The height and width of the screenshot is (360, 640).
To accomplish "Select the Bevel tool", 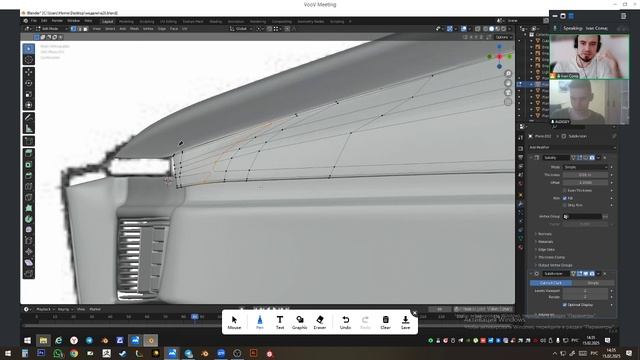I will click(29, 176).
